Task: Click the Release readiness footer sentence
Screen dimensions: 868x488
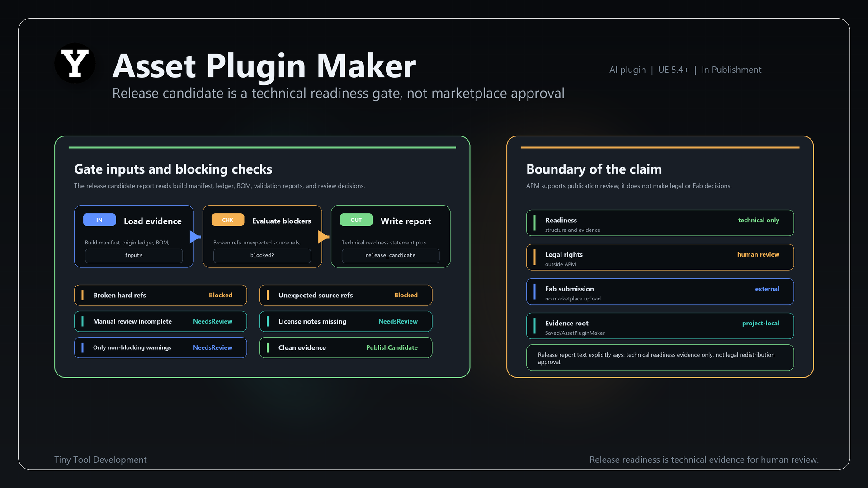Action: pos(704,460)
